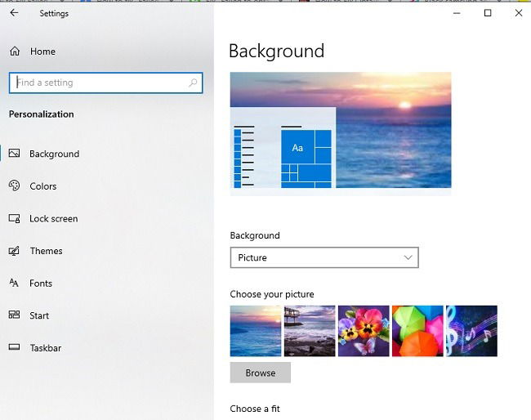
Task: Expand dropdown using Picture chevron arrow
Action: [x=408, y=257]
